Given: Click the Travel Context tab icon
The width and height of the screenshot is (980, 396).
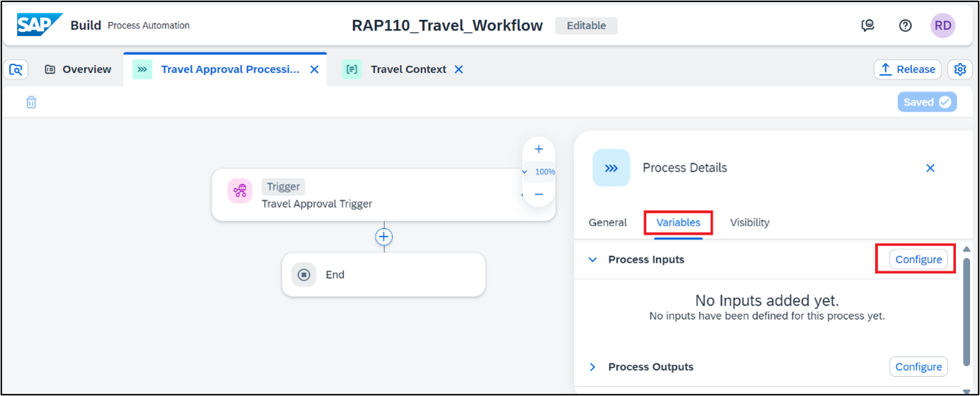Looking at the screenshot, I should 352,69.
